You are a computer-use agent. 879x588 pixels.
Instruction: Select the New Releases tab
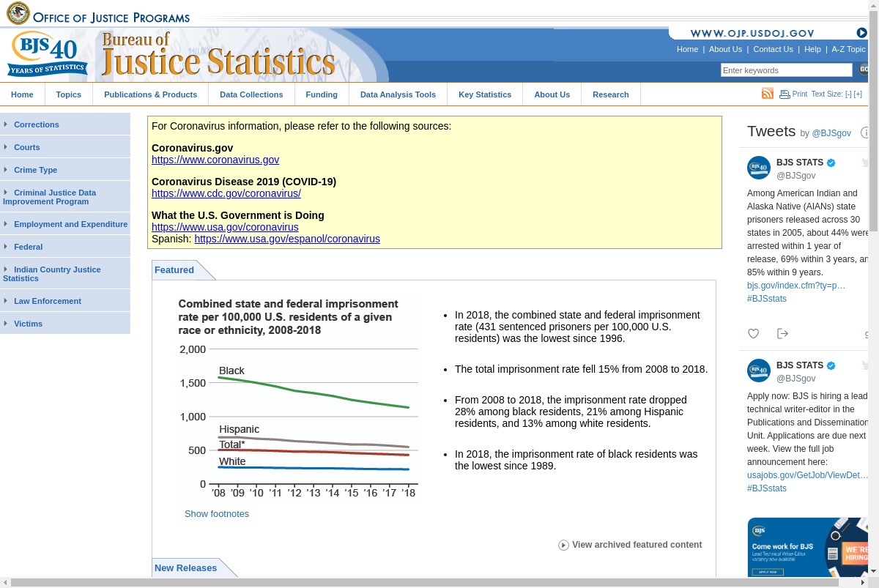click(186, 568)
